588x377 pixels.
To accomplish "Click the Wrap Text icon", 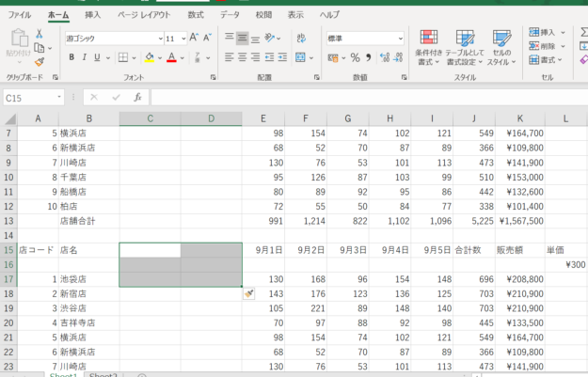I will click(x=301, y=38).
